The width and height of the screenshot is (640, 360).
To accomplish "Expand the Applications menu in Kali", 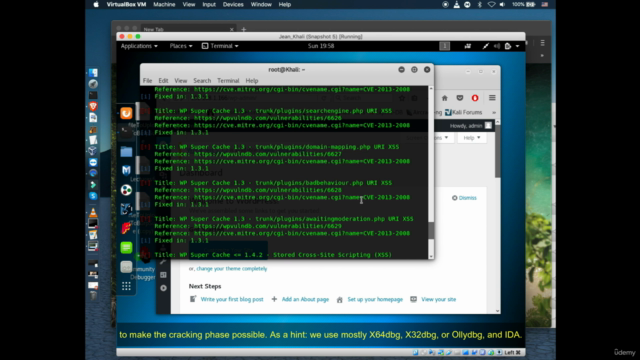I will (139, 46).
